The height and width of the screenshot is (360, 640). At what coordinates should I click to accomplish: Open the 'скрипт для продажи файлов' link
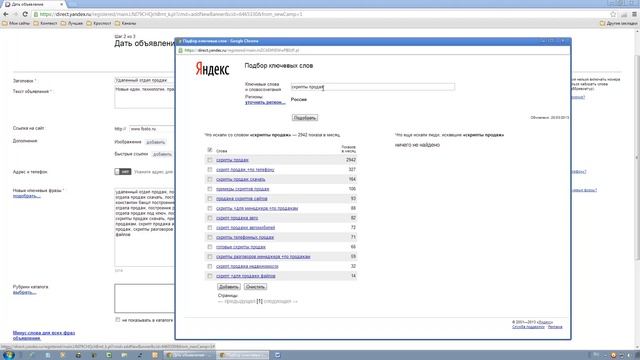point(246,276)
